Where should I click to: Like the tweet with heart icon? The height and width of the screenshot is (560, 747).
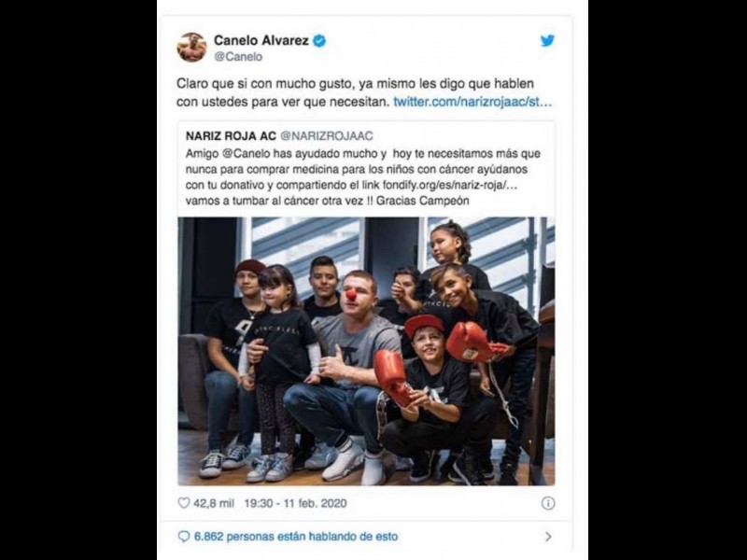[183, 503]
